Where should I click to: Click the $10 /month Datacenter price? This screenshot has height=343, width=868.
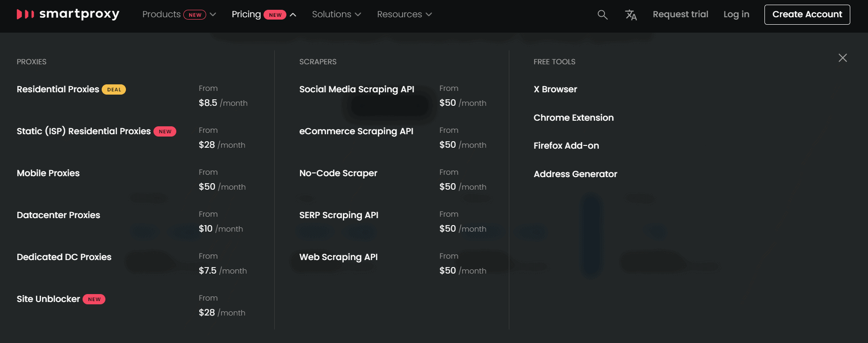(221, 229)
